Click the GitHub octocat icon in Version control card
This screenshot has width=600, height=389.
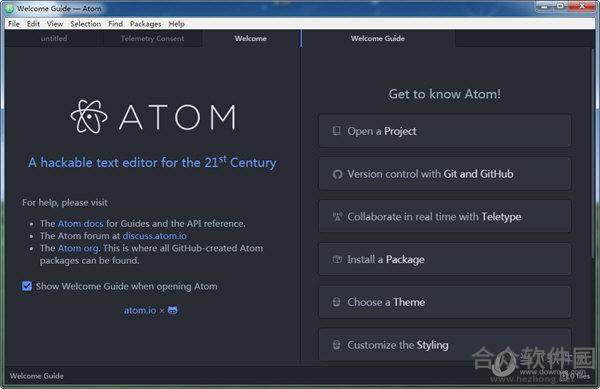[x=337, y=174]
